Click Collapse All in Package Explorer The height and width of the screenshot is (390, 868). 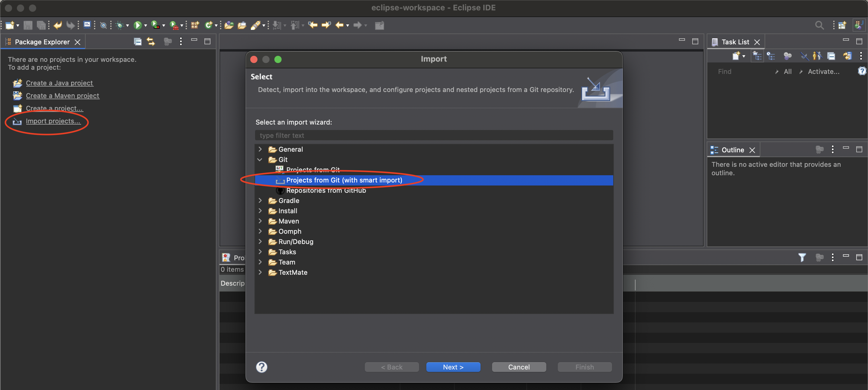(137, 41)
